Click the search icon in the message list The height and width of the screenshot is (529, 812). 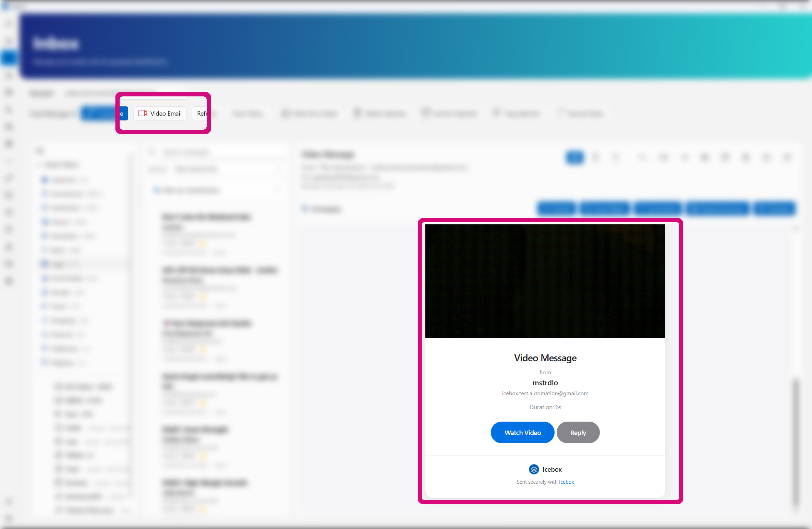(153, 152)
